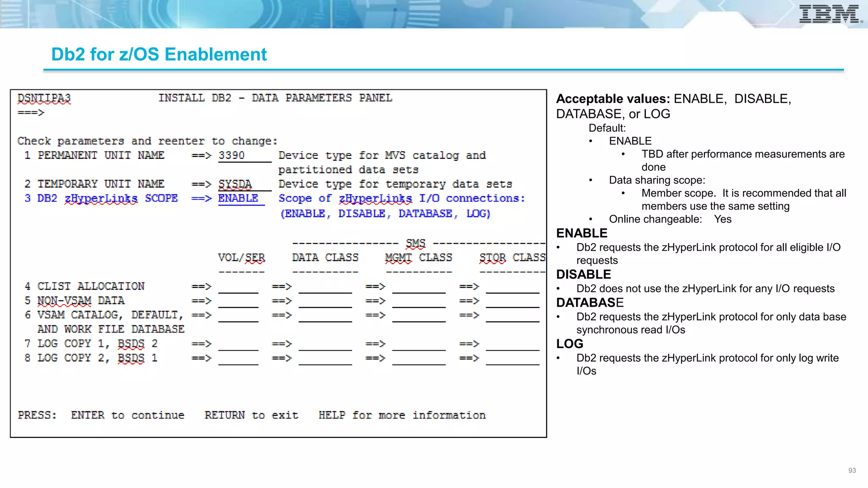Click 'Scope of zHyperLinks I/O connections:' description
The image size is (868, 488).
point(402,199)
